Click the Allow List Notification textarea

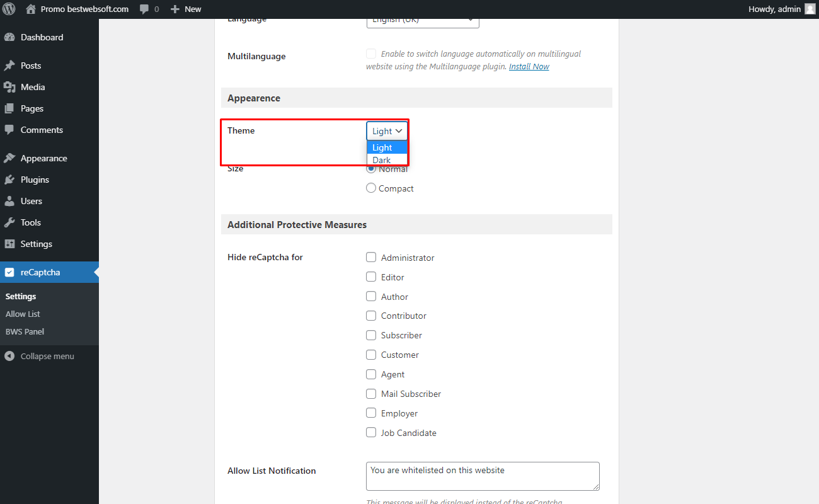pos(483,476)
